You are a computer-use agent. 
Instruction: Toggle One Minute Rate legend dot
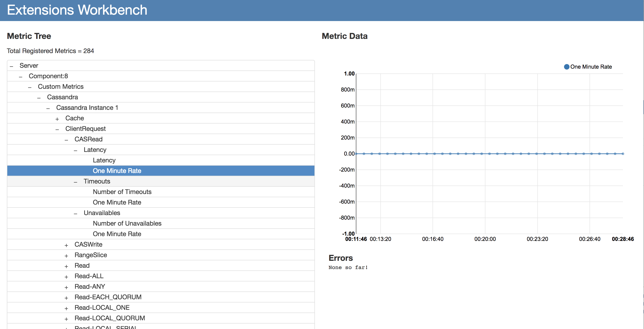pos(566,67)
